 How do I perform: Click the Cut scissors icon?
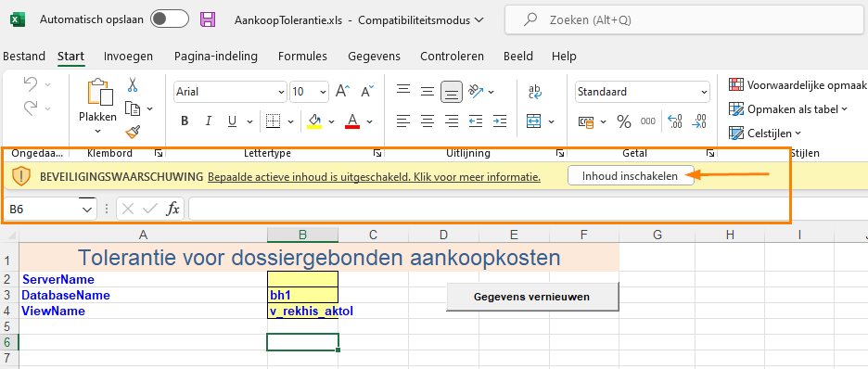[133, 84]
